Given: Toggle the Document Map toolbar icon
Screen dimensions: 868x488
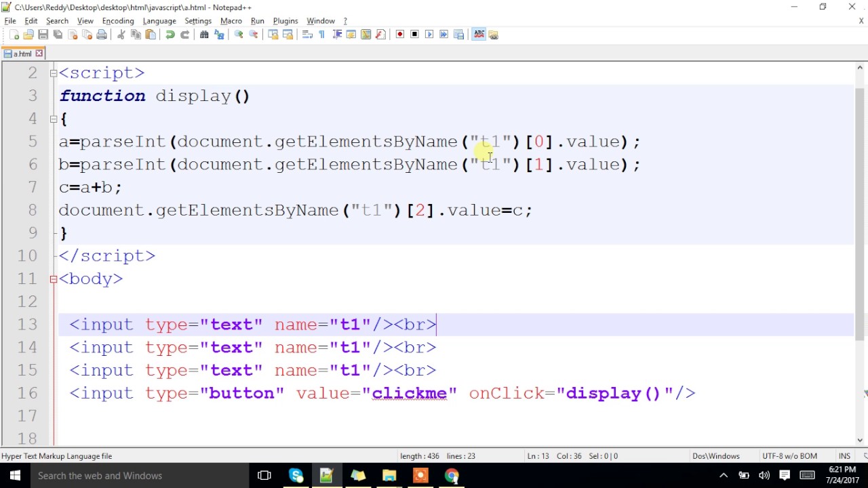Looking at the screenshot, I should [366, 35].
